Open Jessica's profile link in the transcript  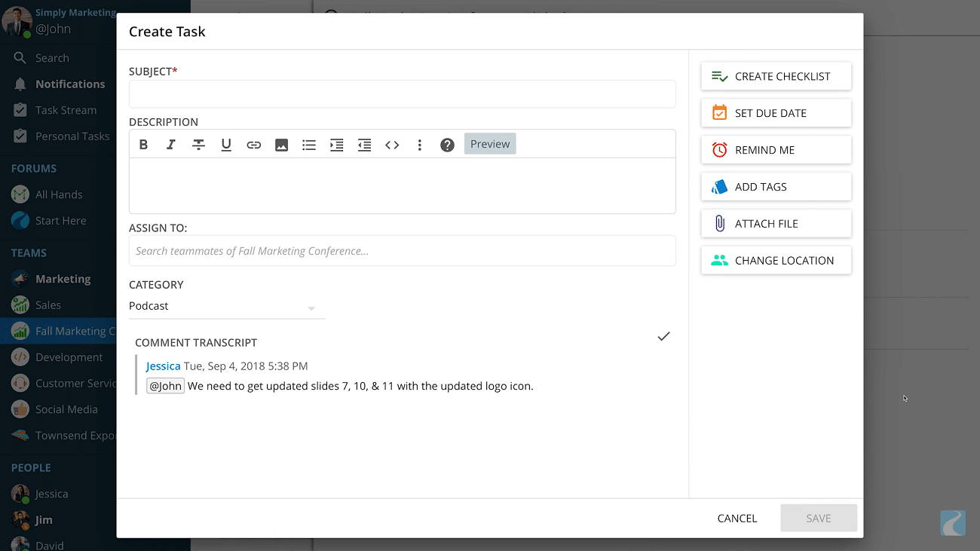164,366
